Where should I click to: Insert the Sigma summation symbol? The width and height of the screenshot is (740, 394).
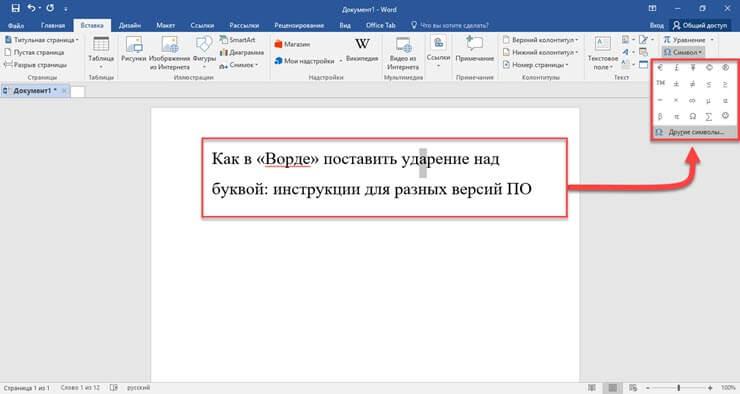pyautogui.click(x=708, y=116)
